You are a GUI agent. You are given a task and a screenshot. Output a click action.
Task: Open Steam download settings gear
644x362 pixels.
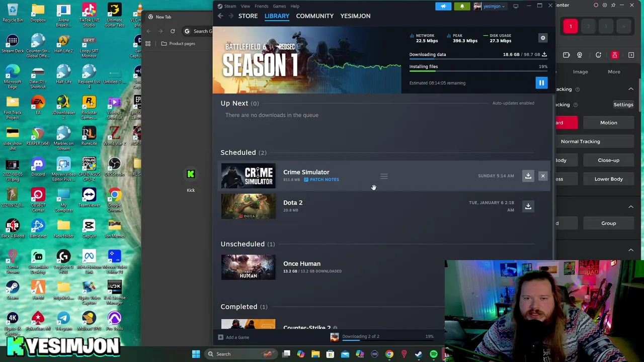tap(543, 38)
